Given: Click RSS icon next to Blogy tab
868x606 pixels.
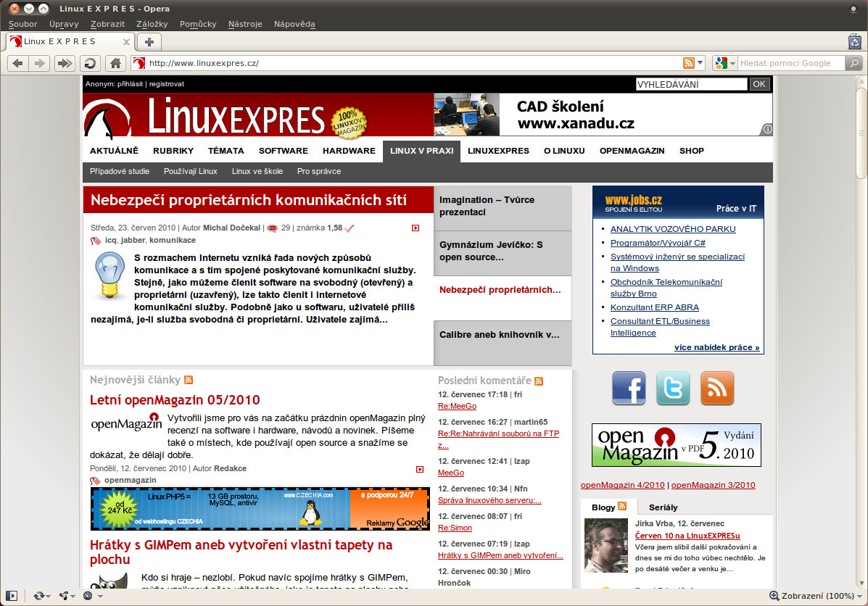Looking at the screenshot, I should click(x=621, y=507).
